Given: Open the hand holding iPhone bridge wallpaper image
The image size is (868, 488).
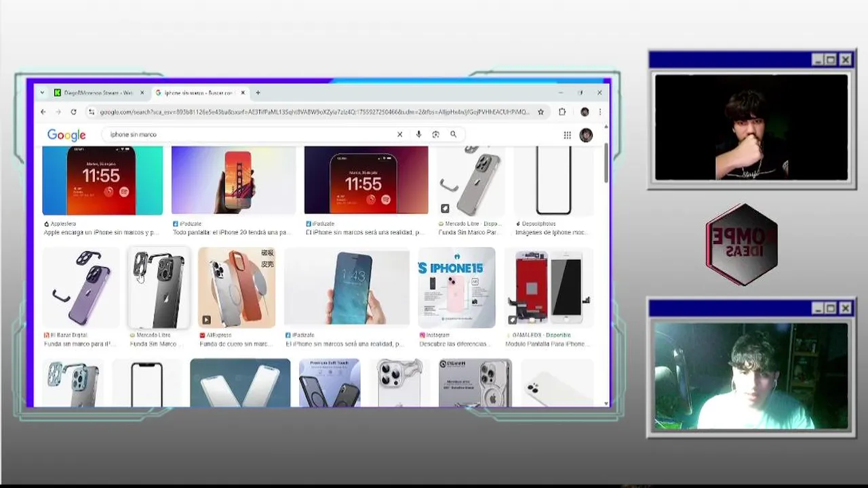Looking at the screenshot, I should (233, 180).
